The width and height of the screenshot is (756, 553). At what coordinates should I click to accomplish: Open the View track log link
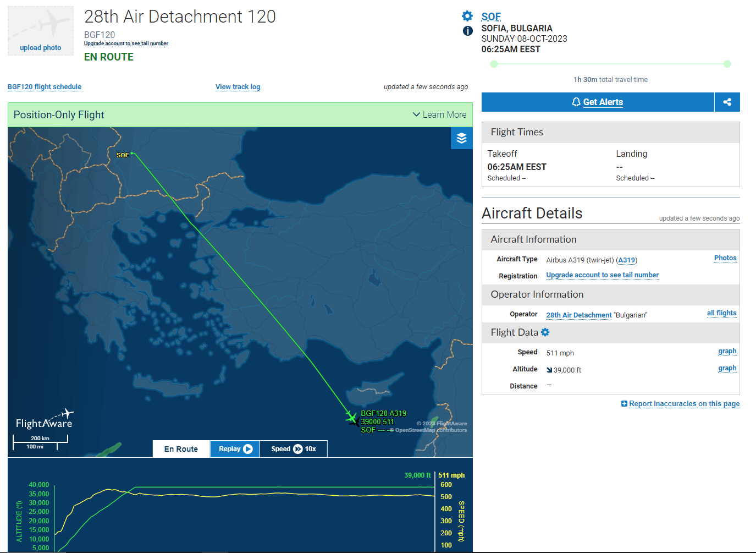[x=238, y=87]
